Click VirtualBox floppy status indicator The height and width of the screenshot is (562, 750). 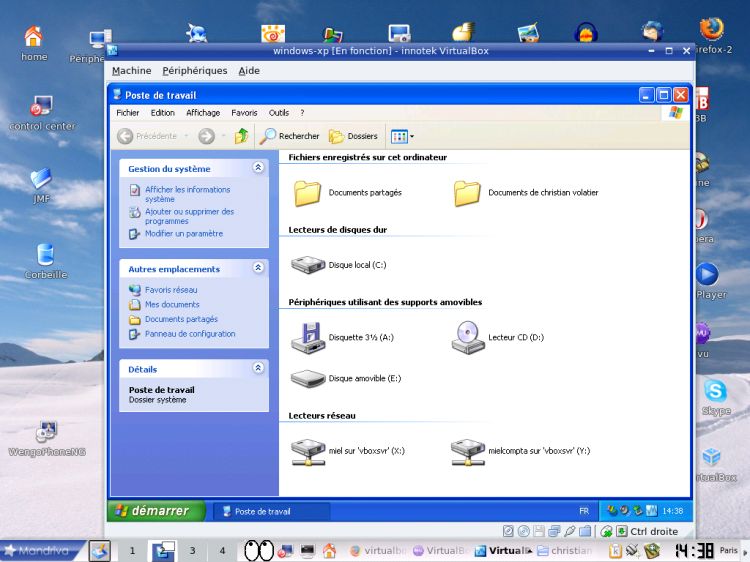(x=539, y=531)
